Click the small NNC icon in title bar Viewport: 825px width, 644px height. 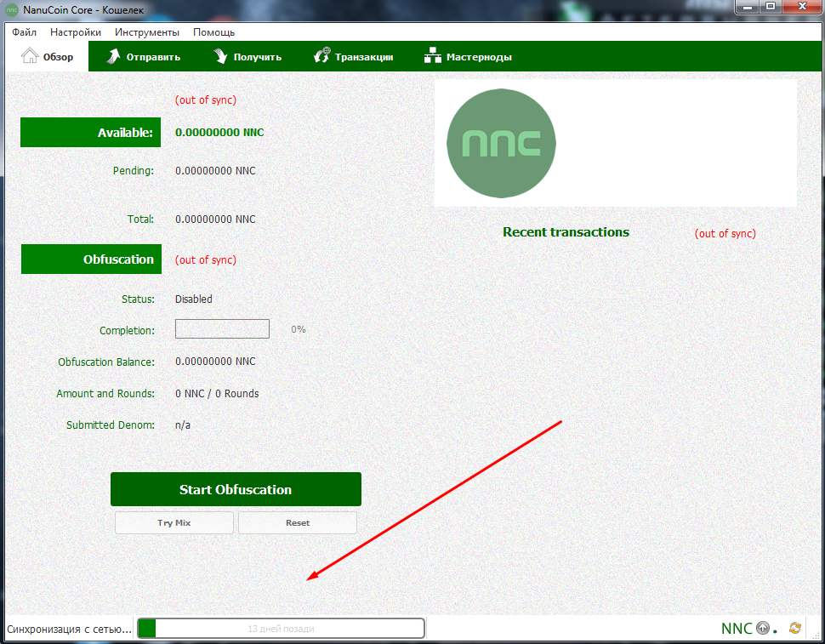[x=12, y=10]
